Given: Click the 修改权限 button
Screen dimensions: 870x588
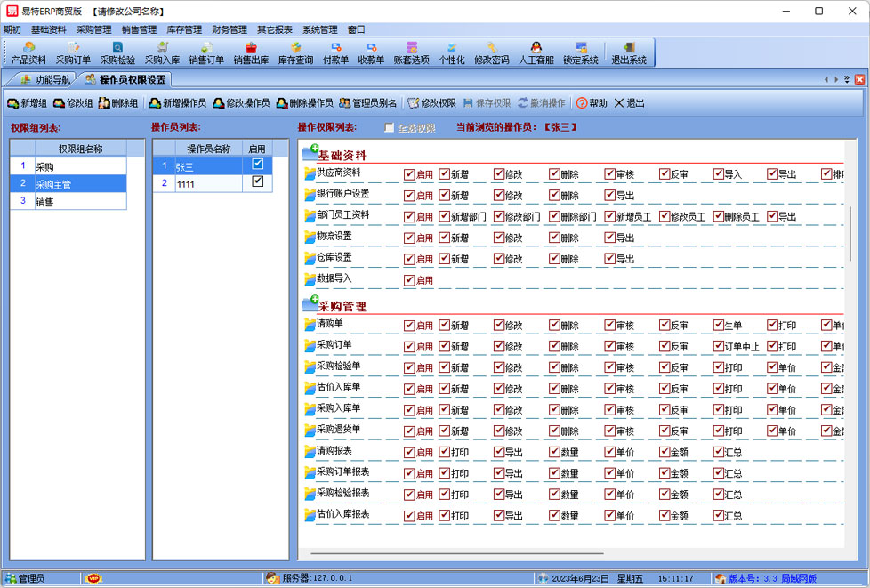Looking at the screenshot, I should [x=431, y=103].
